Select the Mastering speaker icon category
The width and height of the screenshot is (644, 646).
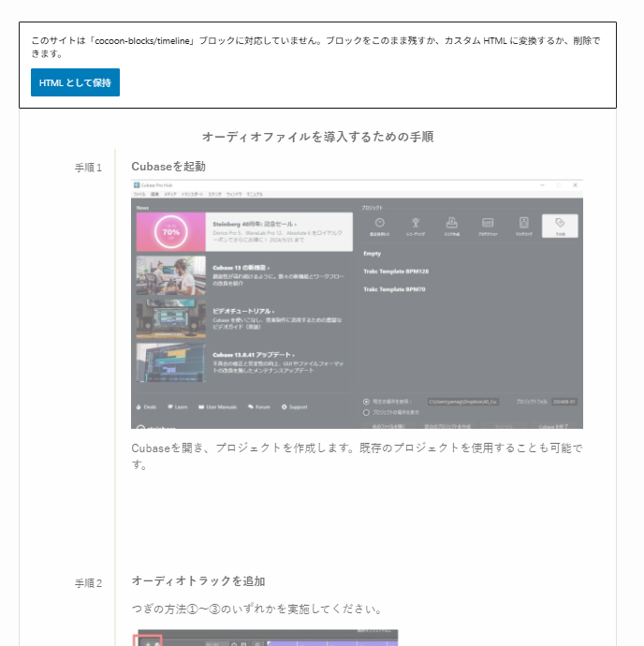coord(523,226)
